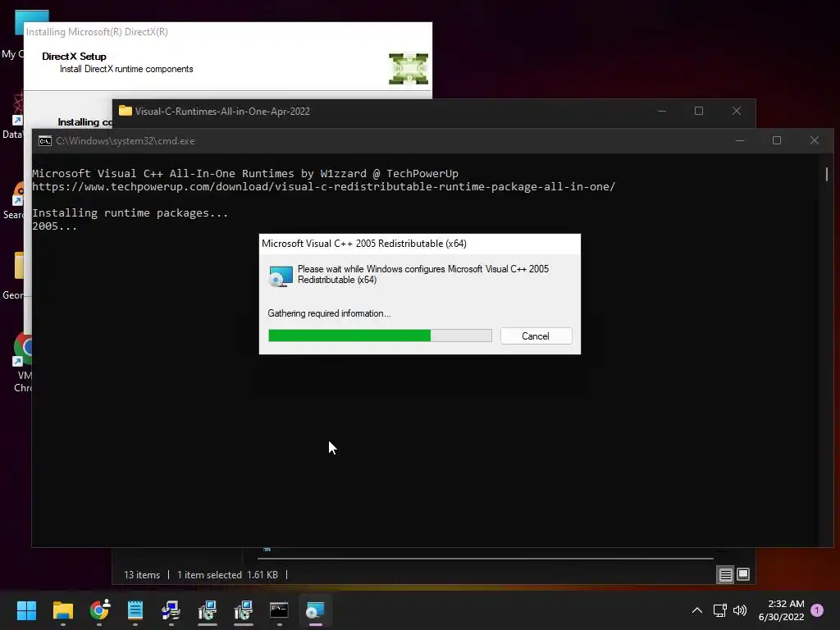This screenshot has height=630, width=840.
Task: Click 'Microsoft Visual C++ All-In-One Runtimes' console line
Action: 245,174
